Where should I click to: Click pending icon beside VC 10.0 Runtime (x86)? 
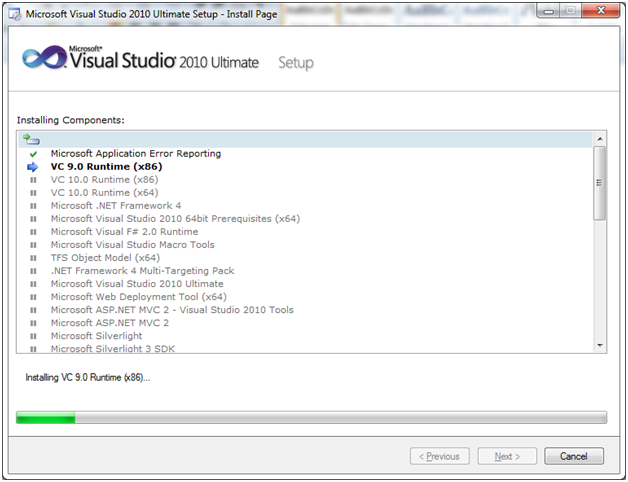[x=33, y=180]
